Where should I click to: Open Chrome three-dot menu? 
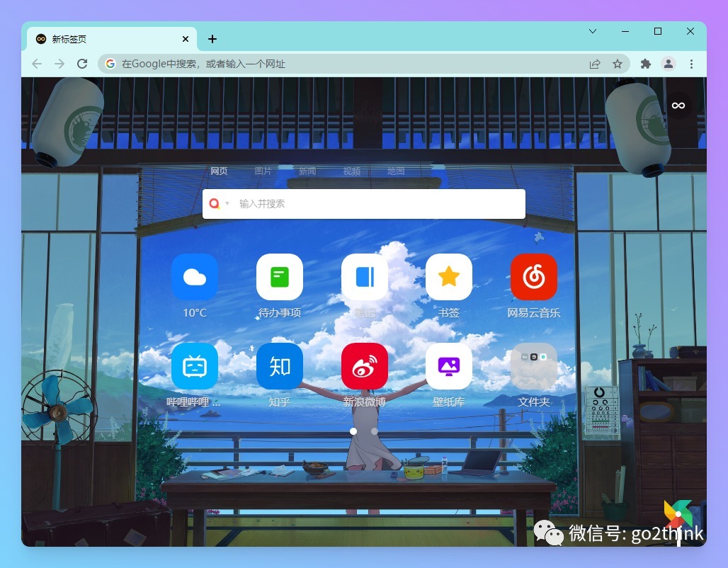click(691, 64)
